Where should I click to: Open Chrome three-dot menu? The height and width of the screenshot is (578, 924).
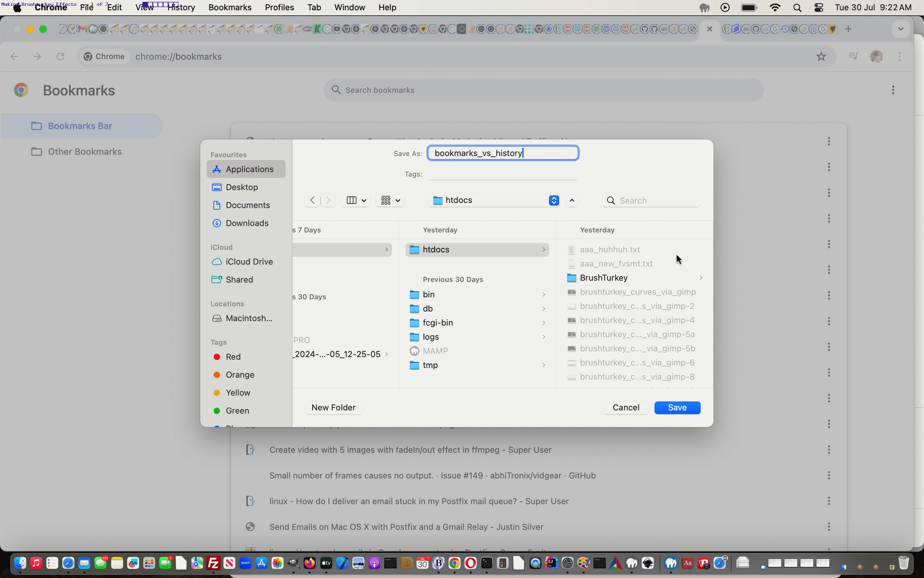click(x=900, y=57)
